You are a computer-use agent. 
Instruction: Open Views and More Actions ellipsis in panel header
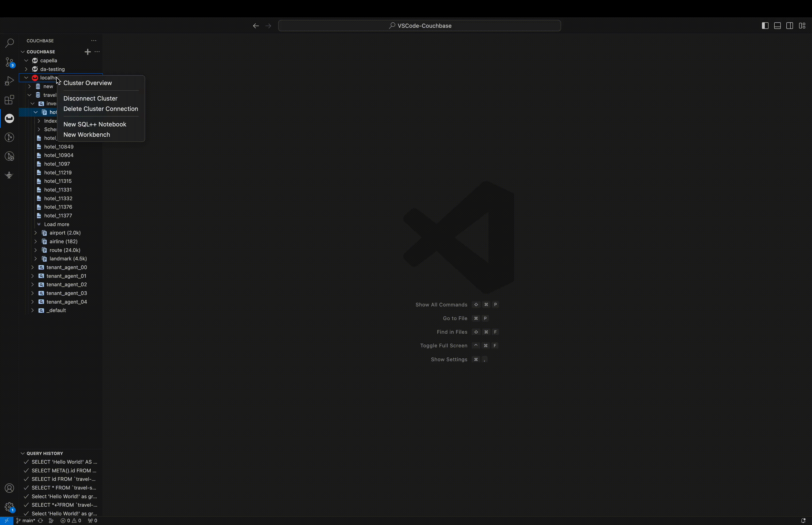coord(94,41)
